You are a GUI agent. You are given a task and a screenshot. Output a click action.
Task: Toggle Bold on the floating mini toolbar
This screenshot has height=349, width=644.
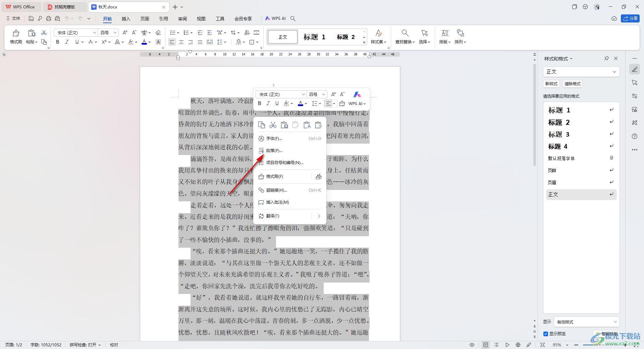point(260,103)
